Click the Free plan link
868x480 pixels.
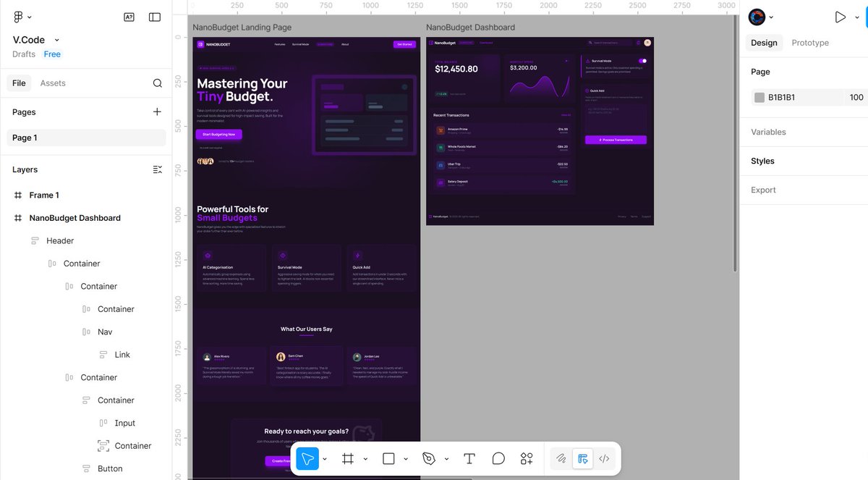point(52,54)
